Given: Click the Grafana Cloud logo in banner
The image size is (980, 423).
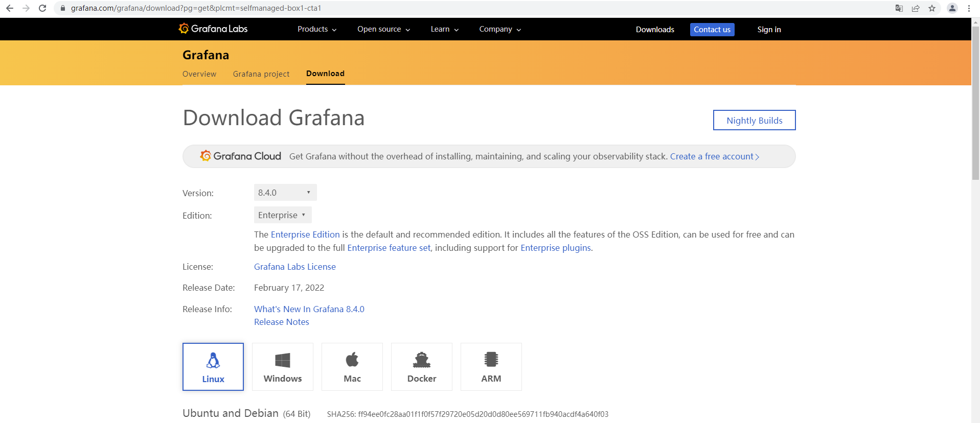Looking at the screenshot, I should click(x=240, y=156).
